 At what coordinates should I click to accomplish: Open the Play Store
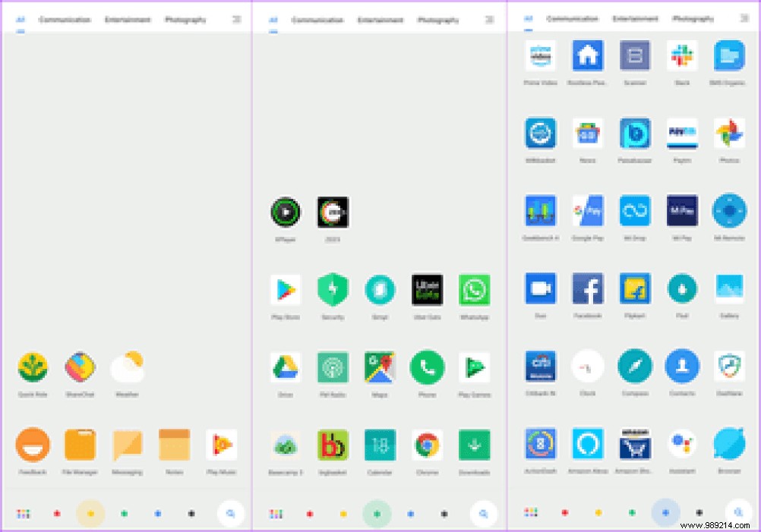[x=286, y=289]
